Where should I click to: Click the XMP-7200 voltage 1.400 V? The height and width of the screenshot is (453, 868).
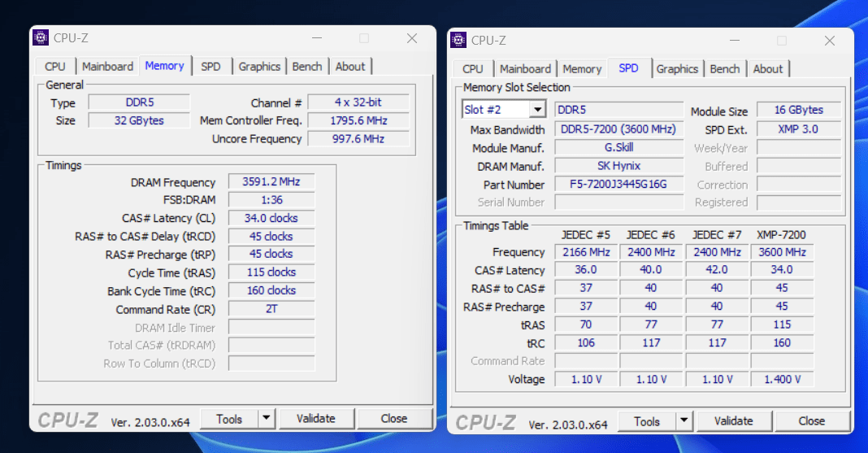(x=782, y=379)
